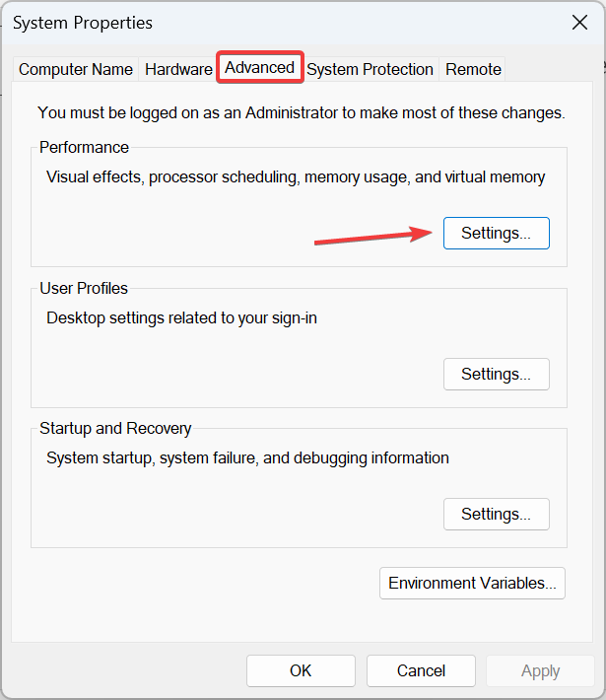
Task: Confirm changes with the OK button
Action: click(x=301, y=670)
